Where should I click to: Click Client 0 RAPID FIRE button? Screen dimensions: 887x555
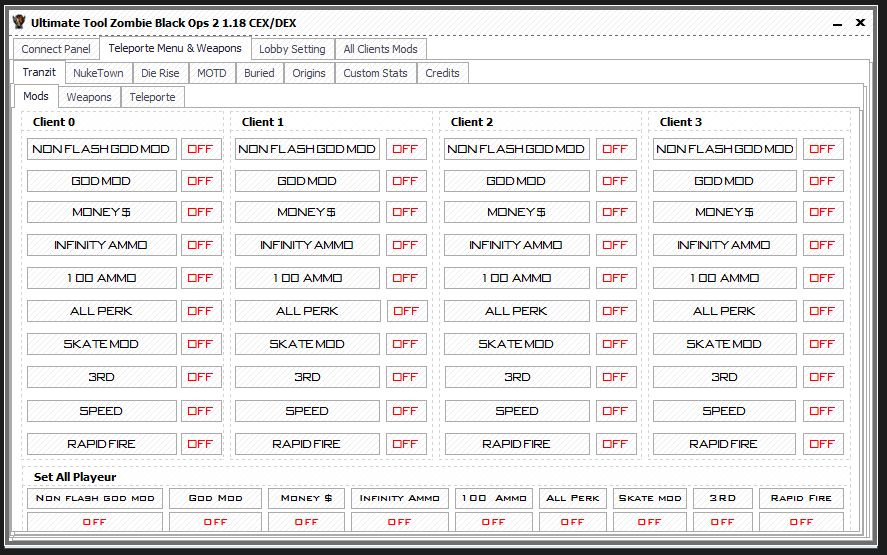[101, 444]
